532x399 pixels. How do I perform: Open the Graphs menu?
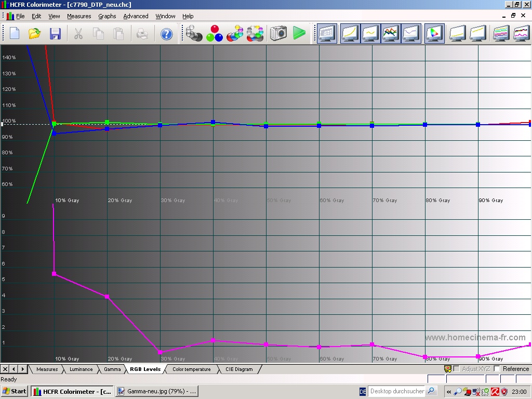107,16
